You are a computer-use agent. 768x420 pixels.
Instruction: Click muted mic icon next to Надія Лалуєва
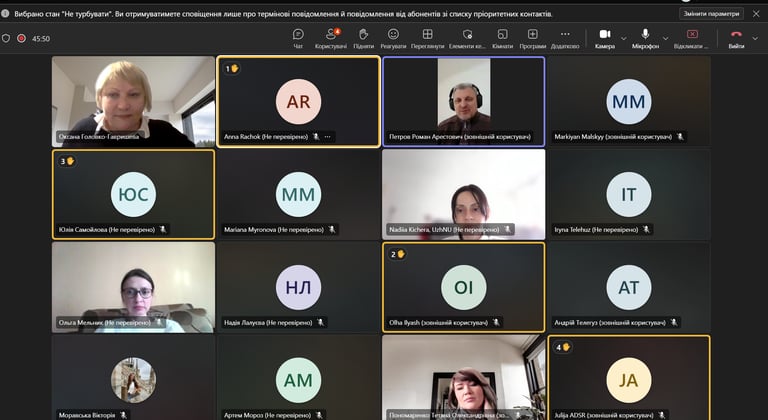tap(320, 322)
